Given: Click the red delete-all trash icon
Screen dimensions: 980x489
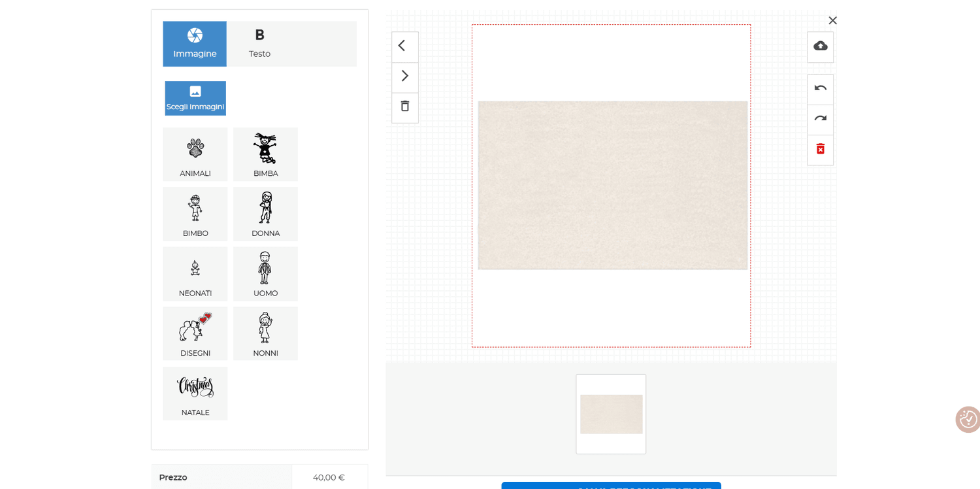Looking at the screenshot, I should point(820,150).
